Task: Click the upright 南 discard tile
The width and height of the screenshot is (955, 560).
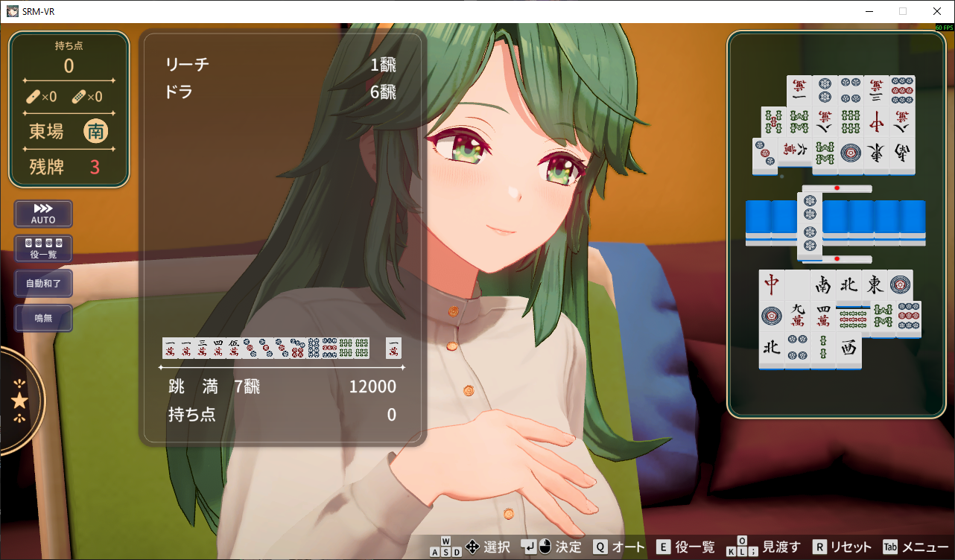Action: point(823,285)
